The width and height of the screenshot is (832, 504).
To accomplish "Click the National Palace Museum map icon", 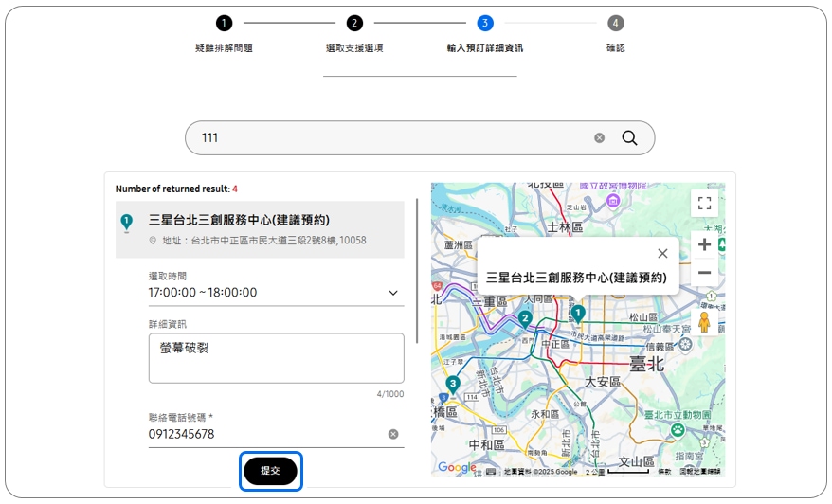I will click(613, 201).
